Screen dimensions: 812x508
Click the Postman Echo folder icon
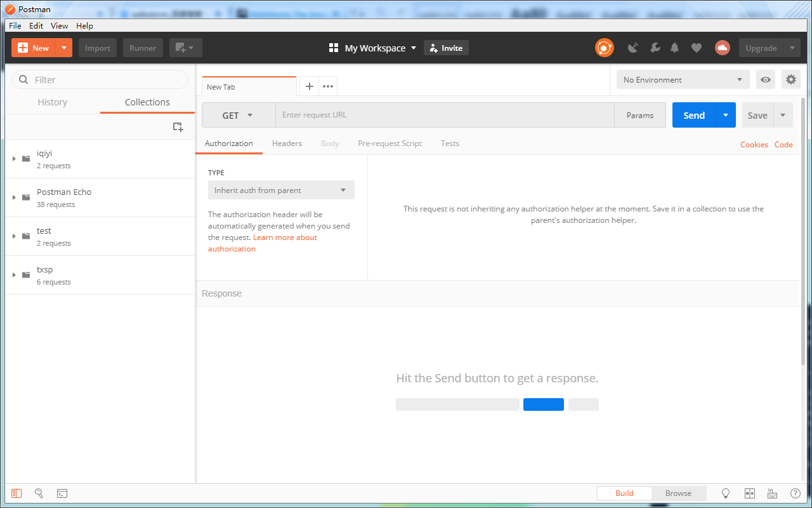pyautogui.click(x=26, y=197)
